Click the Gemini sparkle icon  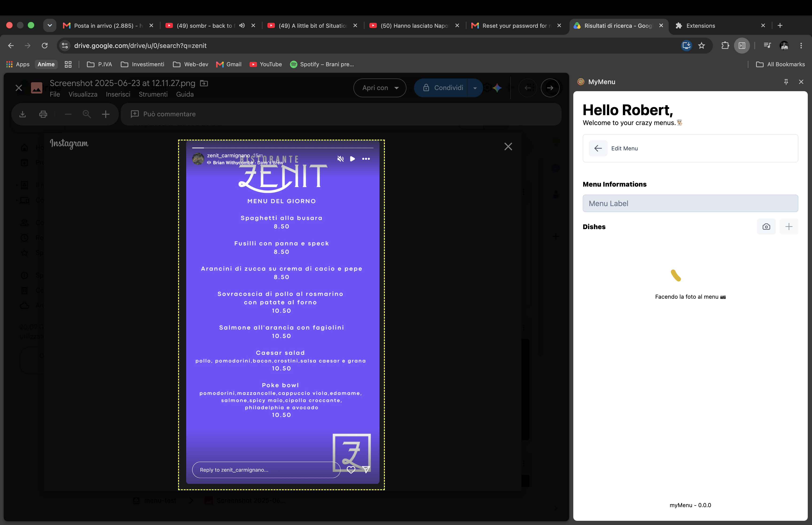tap(497, 88)
